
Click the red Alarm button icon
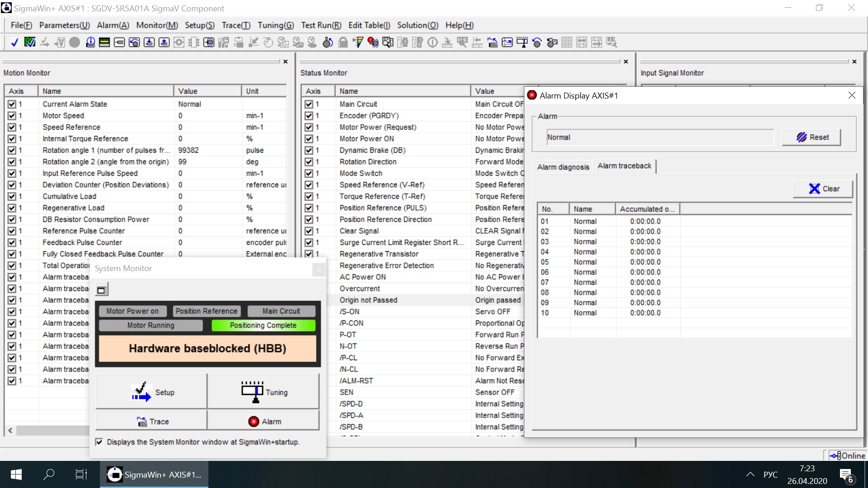tap(254, 421)
